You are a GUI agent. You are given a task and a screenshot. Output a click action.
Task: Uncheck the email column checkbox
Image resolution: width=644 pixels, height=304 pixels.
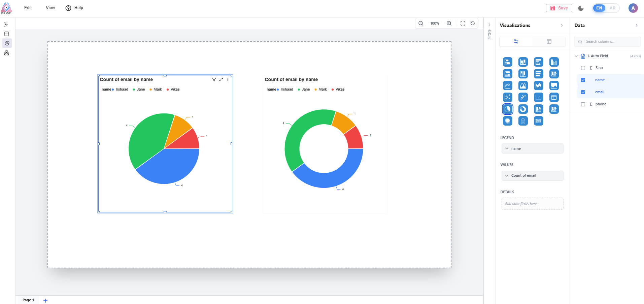point(583,92)
